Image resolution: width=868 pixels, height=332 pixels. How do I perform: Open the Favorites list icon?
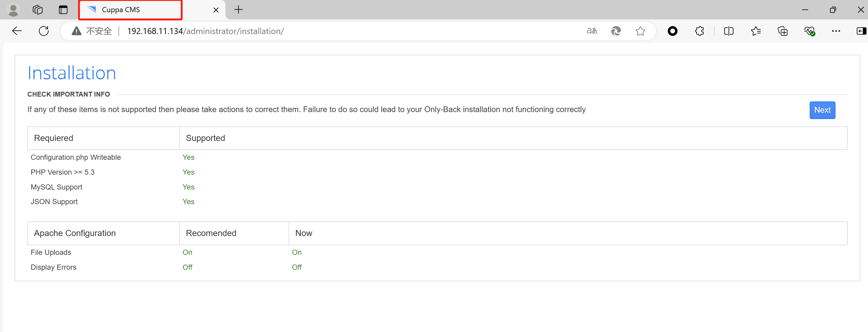tap(756, 31)
